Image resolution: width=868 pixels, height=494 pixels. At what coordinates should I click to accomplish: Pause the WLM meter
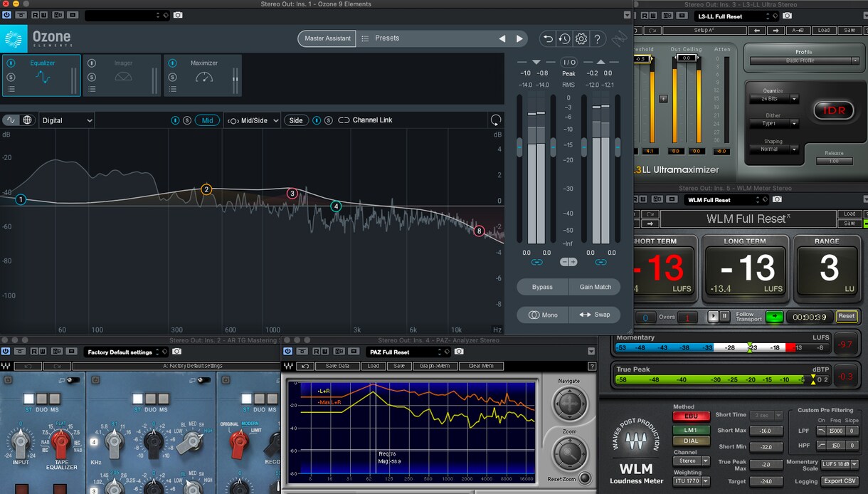[x=725, y=316]
